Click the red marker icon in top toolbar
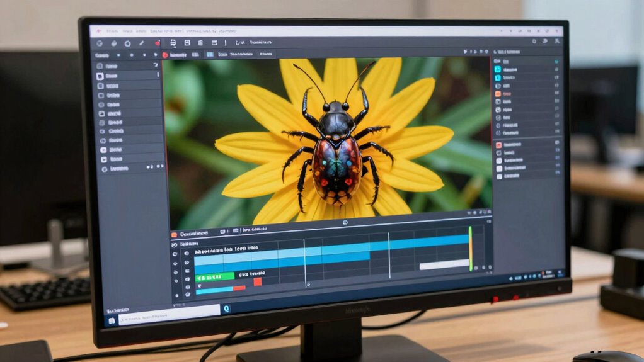644x362 pixels. pos(157,43)
